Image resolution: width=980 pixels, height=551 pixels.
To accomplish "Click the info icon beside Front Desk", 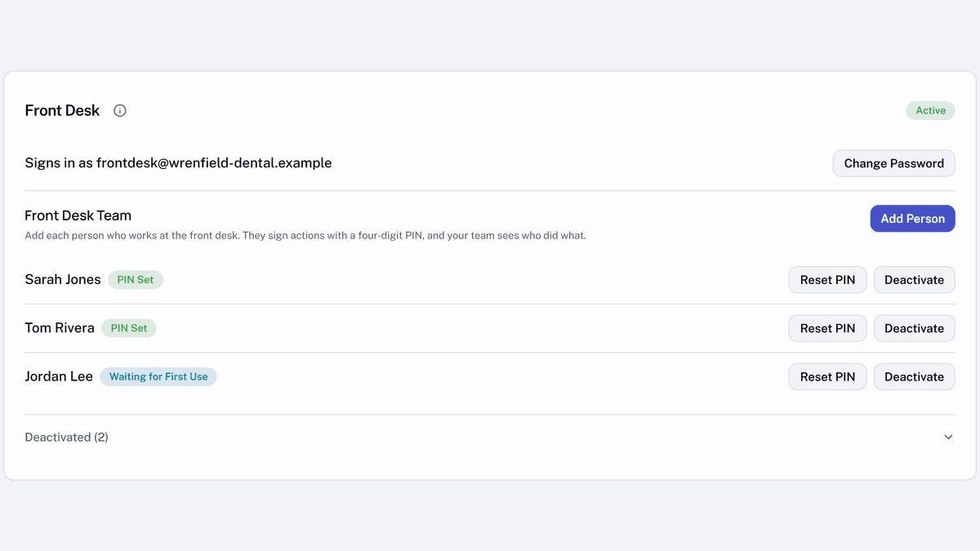I will tap(120, 111).
